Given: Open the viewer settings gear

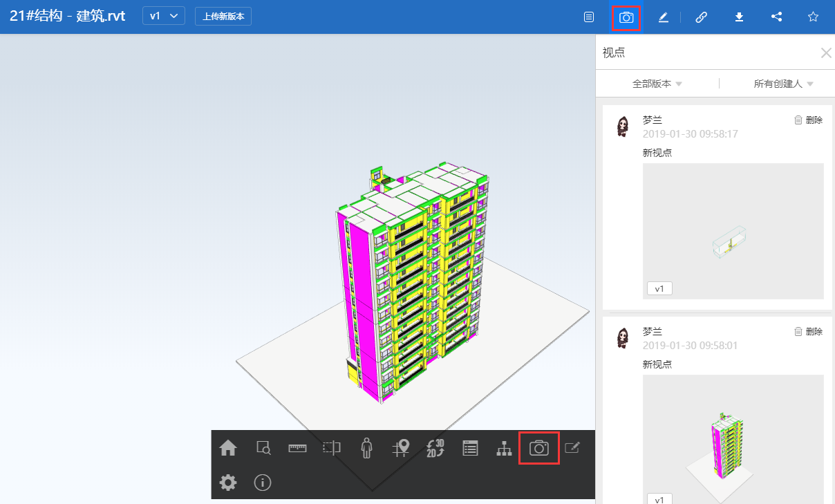Looking at the screenshot, I should pyautogui.click(x=228, y=483).
